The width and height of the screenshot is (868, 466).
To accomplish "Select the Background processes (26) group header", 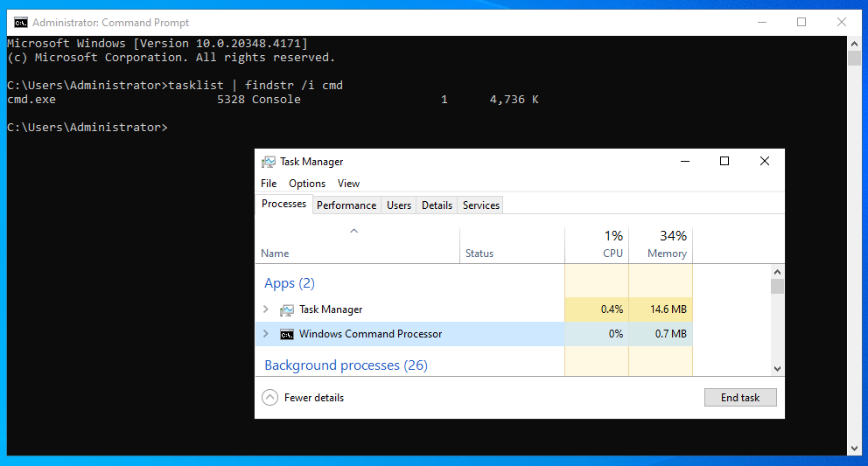I will [346, 365].
